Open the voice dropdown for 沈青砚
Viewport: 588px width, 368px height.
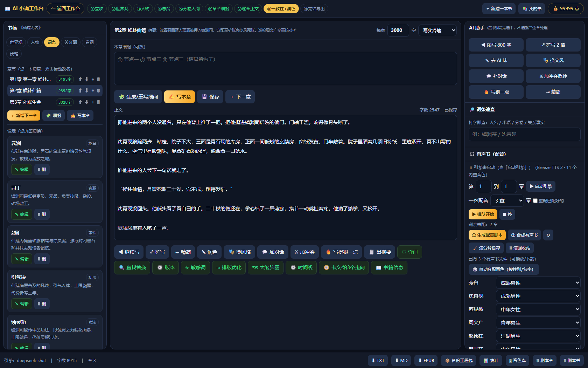tap(538, 296)
